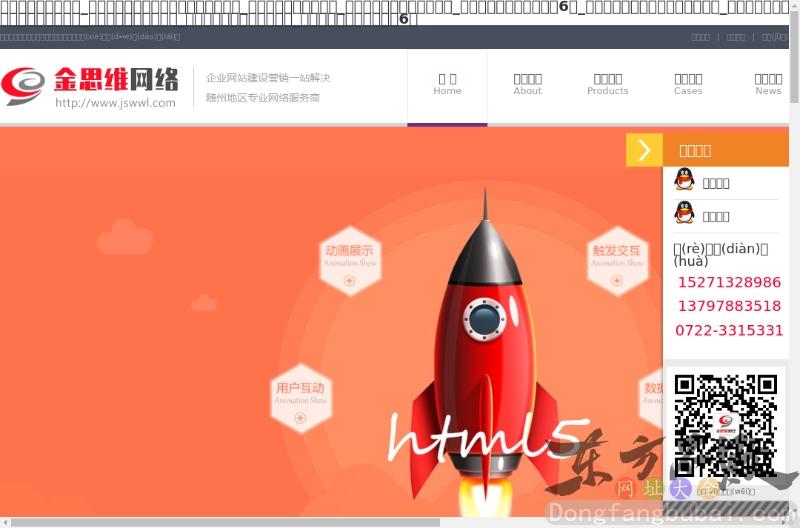Click the 触发交互 hexagon icon
This screenshot has width=800, height=528.
click(616, 260)
